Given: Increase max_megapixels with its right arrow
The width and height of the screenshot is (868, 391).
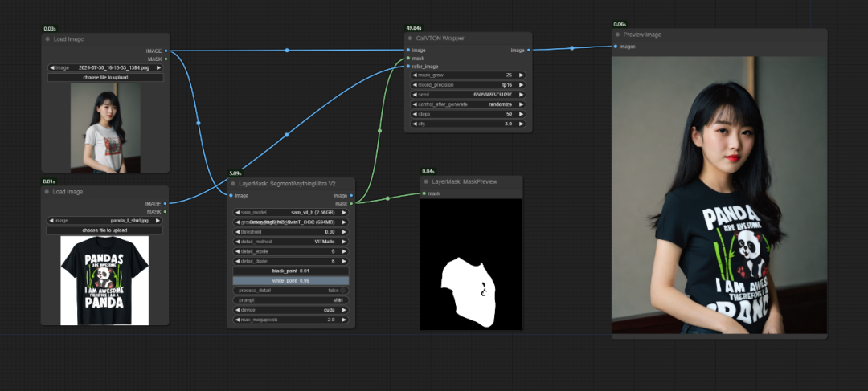Looking at the screenshot, I should pyautogui.click(x=344, y=320).
